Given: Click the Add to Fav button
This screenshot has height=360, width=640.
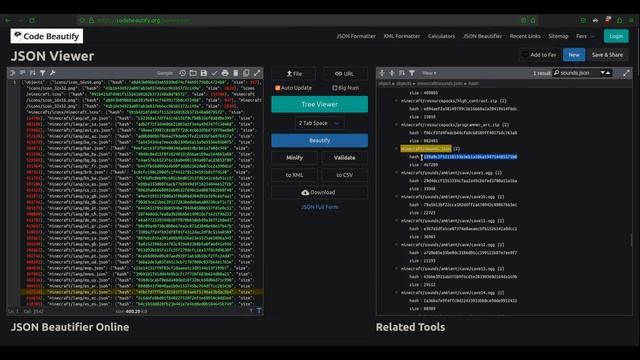Looking at the screenshot, I should click(539, 55).
